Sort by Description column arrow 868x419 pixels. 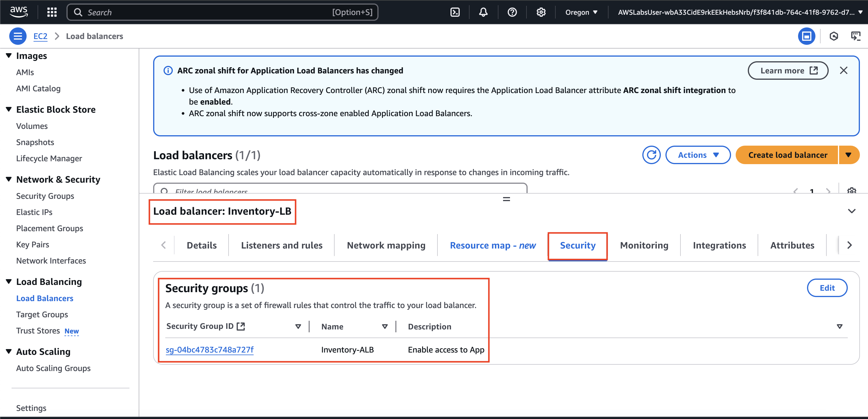pos(839,326)
